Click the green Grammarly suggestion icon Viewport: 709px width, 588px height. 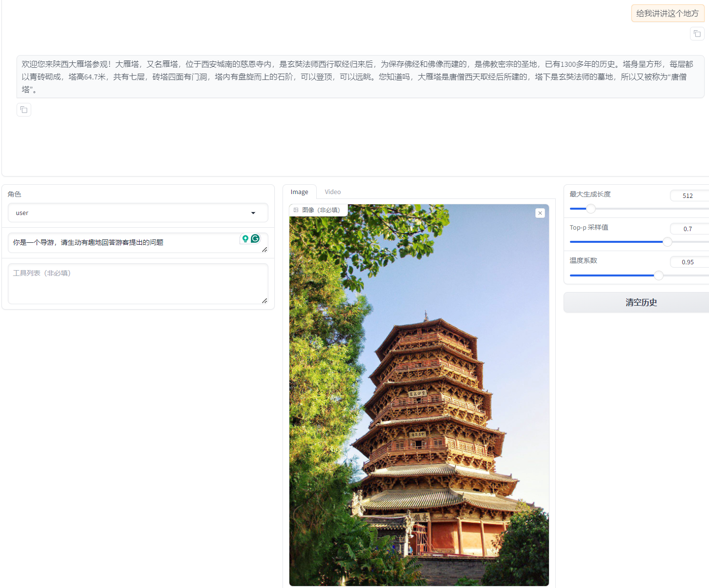pyautogui.click(x=245, y=238)
